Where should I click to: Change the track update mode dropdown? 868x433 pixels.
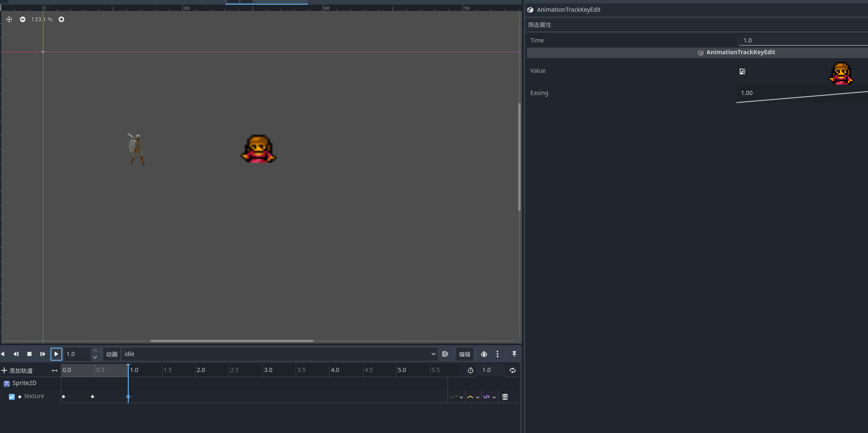coord(457,397)
